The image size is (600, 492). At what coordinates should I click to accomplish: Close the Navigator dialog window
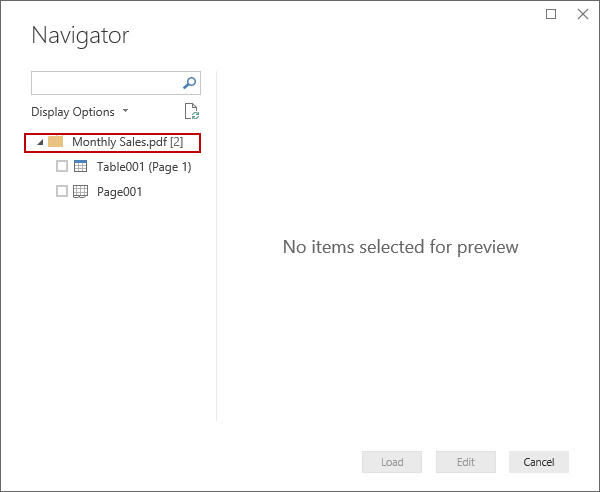point(583,14)
